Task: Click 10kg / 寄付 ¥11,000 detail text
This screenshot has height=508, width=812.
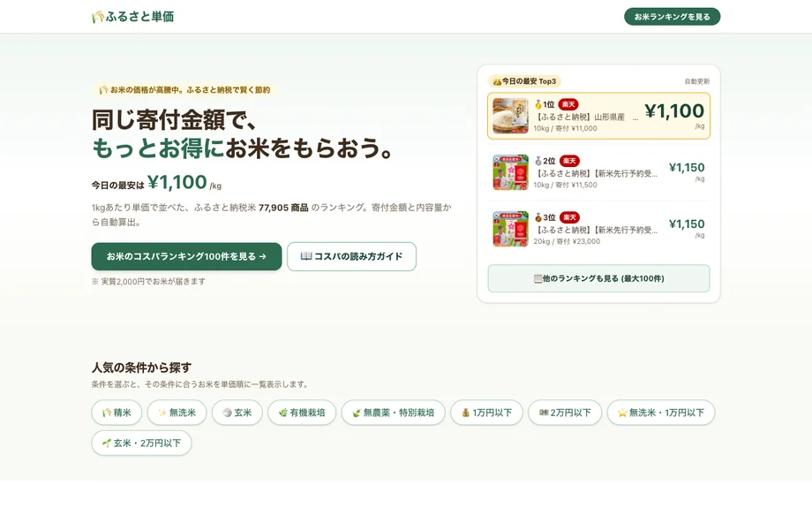Action: [566, 129]
